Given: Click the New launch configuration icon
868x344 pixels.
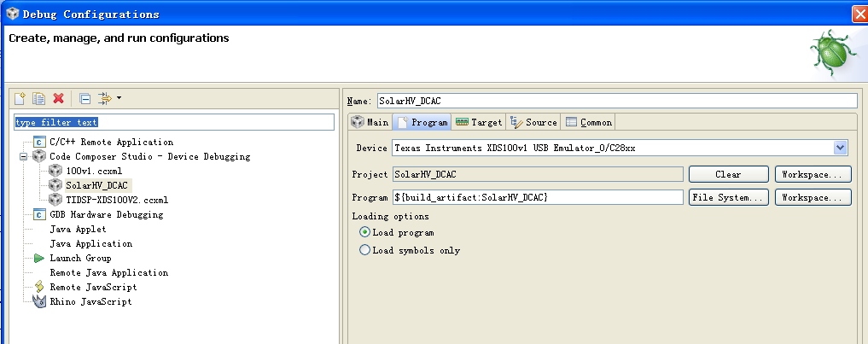Looking at the screenshot, I should click(x=20, y=99).
